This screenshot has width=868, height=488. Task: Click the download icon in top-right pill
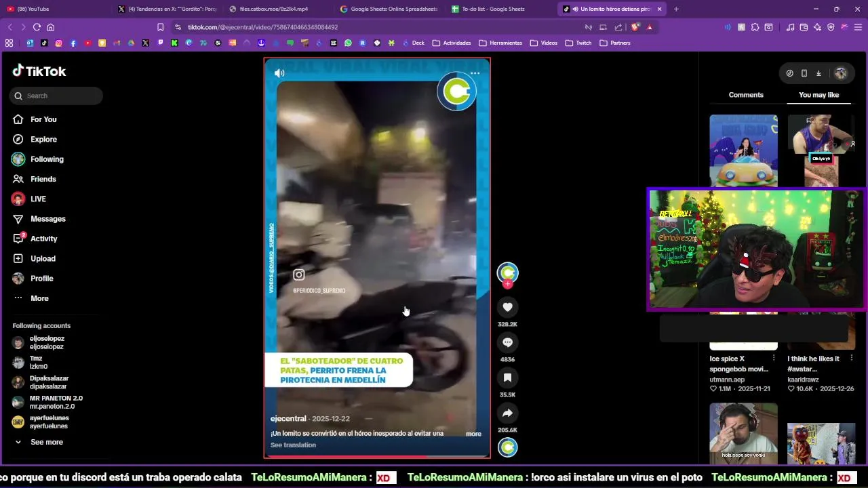(x=818, y=73)
